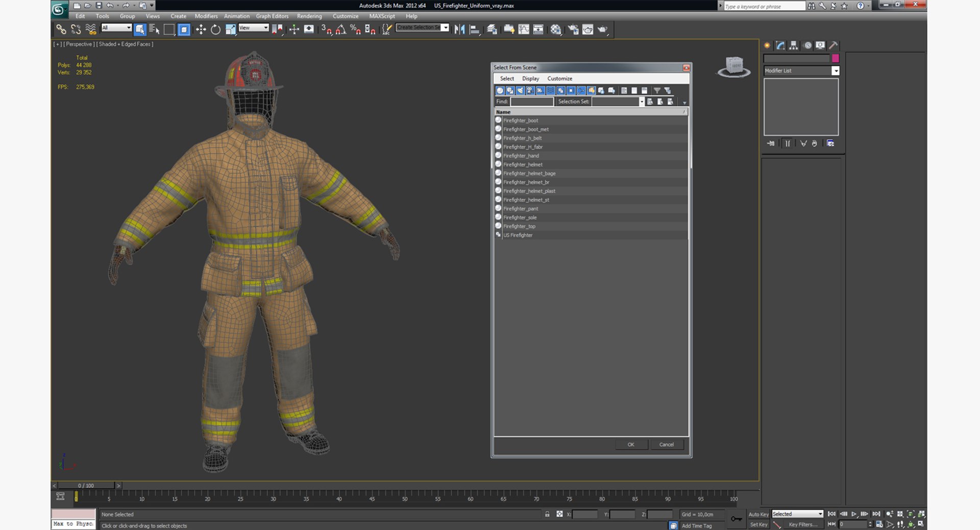Click the ViewCube in the viewport
Screen dimensions: 980x530
(734, 66)
